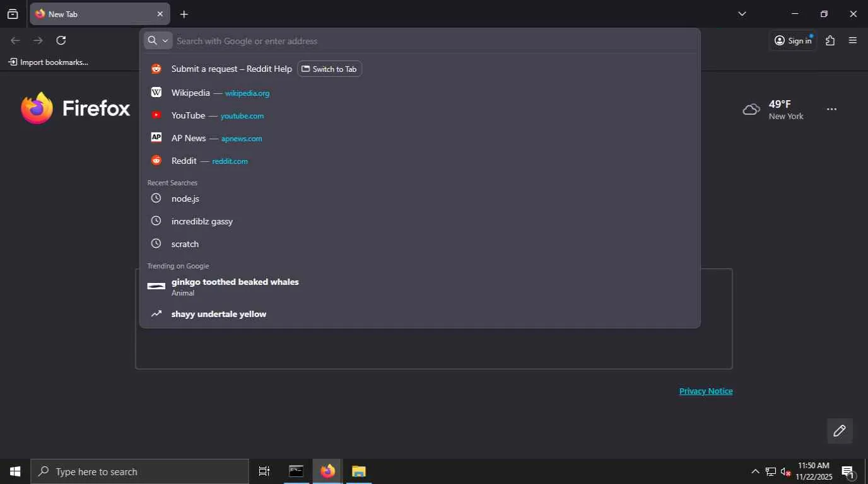The image size is (868, 484).
Task: Click the Sign in account button
Action: coord(793,40)
